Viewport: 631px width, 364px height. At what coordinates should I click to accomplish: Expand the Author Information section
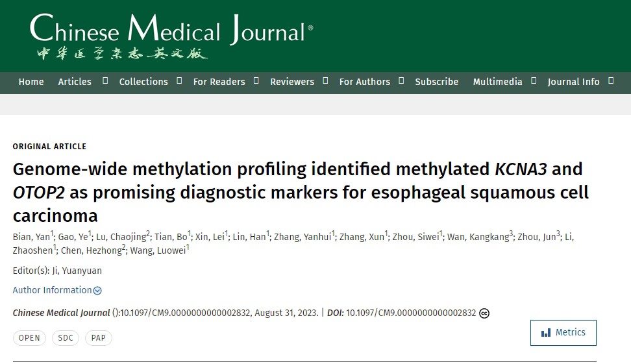[x=57, y=291]
